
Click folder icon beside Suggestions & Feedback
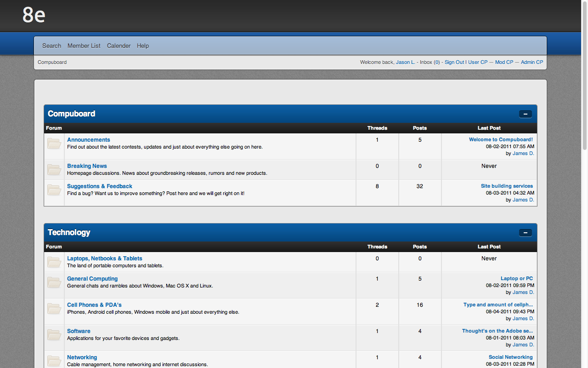pyautogui.click(x=54, y=190)
